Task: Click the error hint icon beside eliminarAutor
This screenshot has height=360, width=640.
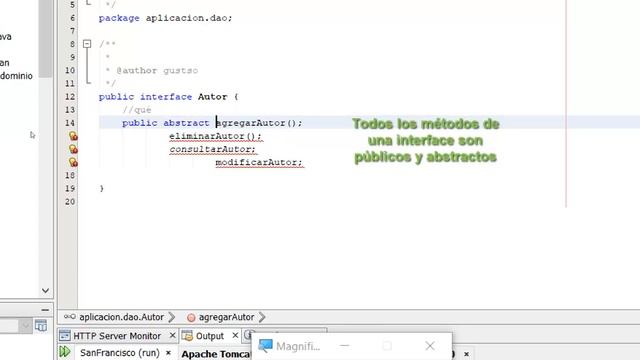Action: pos(73,136)
